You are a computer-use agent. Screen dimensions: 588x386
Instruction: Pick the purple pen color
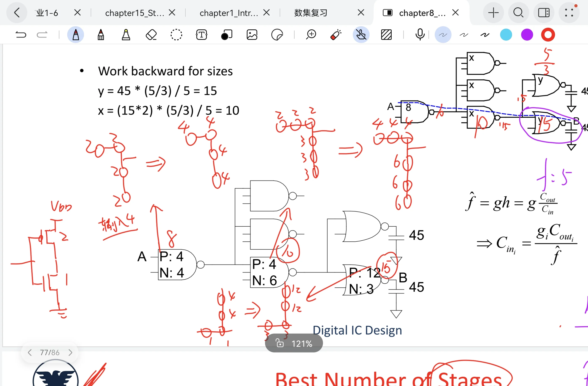tap(527, 35)
